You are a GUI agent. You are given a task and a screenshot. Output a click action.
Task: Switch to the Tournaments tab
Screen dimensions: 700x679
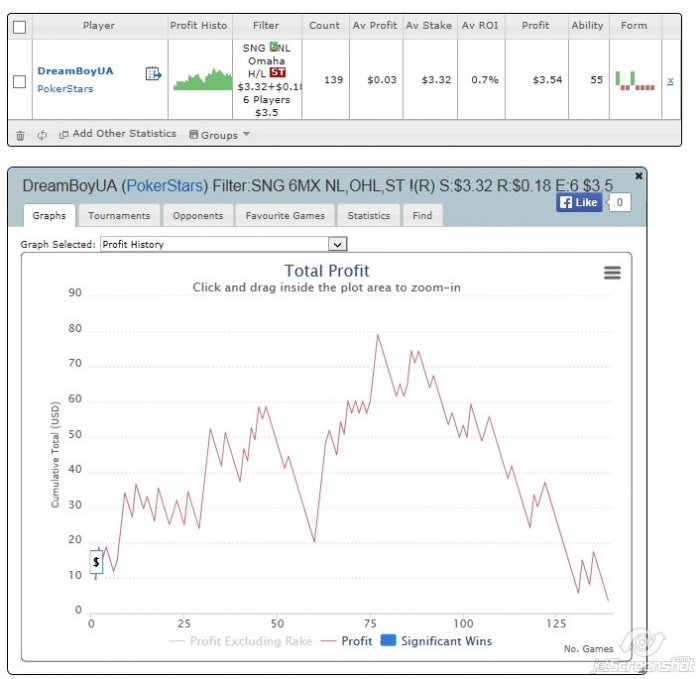pos(119,216)
